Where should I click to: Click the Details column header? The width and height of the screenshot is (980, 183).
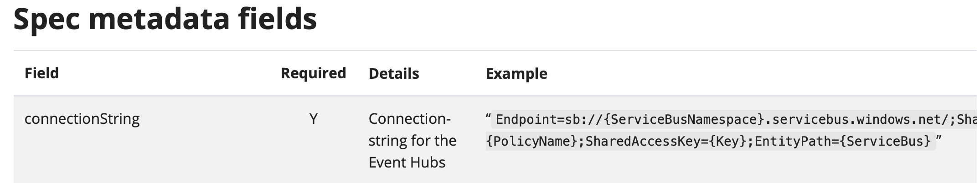click(x=394, y=74)
